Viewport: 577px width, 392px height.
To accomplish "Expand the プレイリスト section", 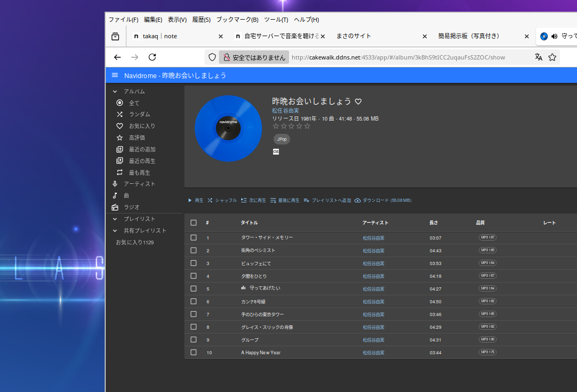I will tap(115, 219).
